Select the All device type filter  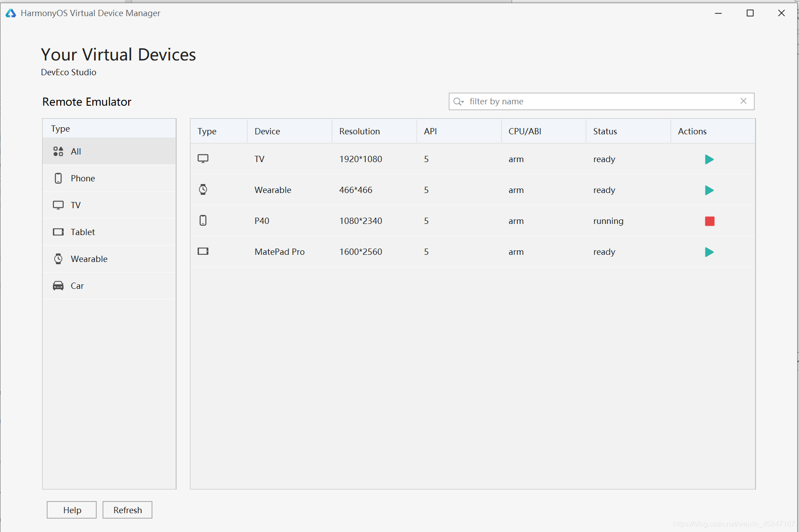(x=109, y=151)
